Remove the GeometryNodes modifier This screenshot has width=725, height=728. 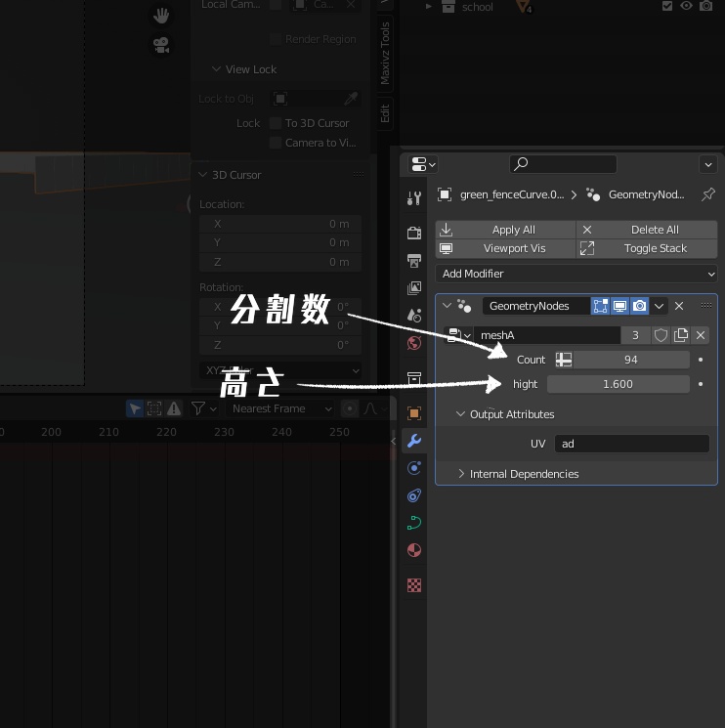pyautogui.click(x=679, y=306)
